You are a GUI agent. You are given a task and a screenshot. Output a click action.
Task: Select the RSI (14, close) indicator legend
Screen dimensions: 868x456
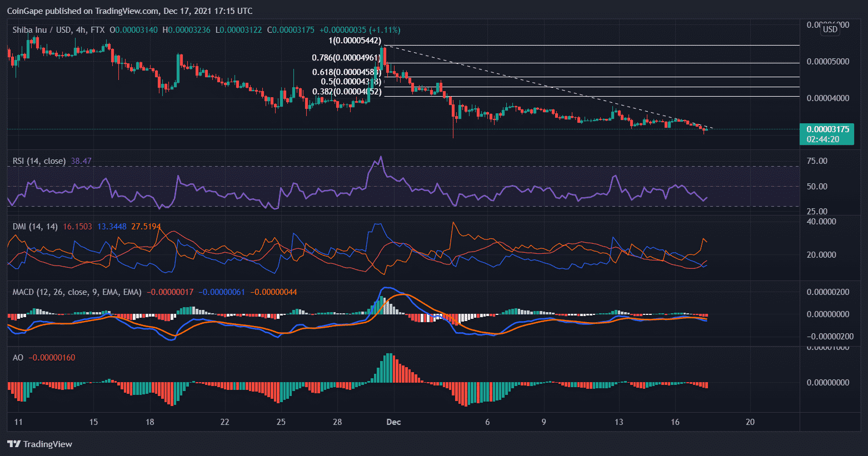tap(39, 161)
